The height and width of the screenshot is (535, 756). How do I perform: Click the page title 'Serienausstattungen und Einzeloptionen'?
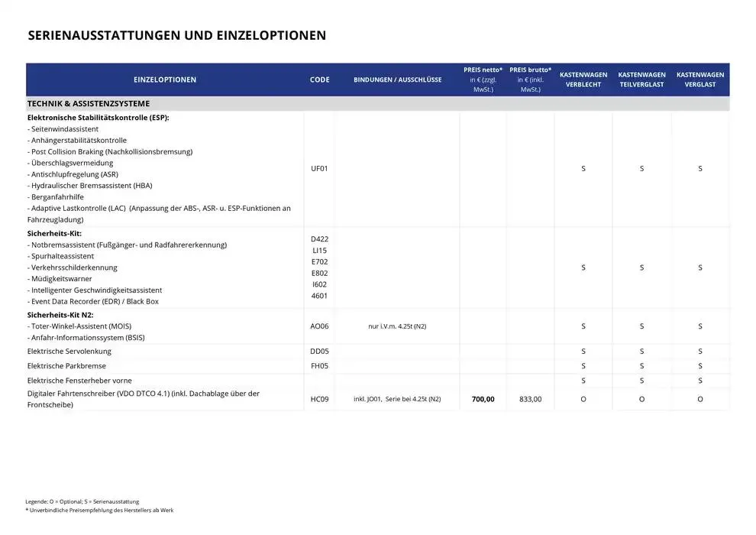(x=176, y=35)
